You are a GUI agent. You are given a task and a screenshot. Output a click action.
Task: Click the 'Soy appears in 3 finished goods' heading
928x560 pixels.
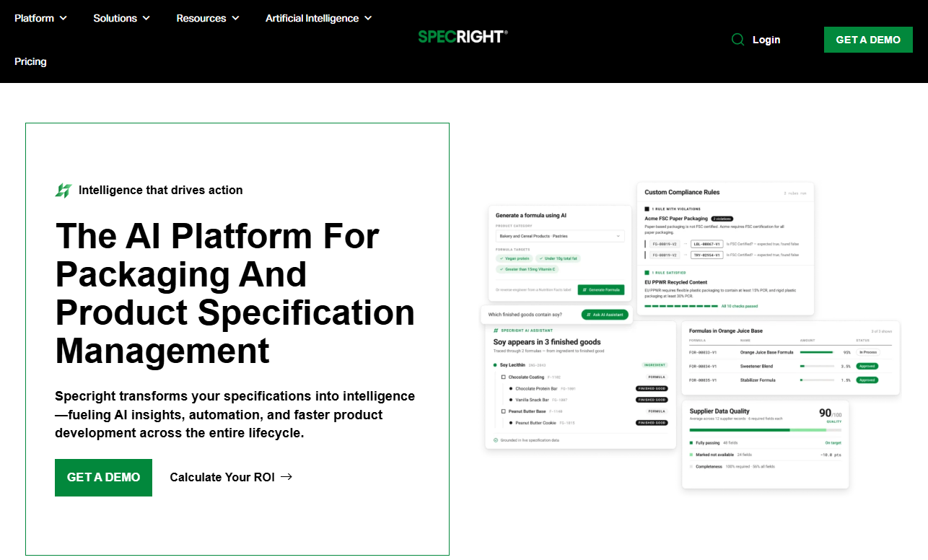(547, 342)
